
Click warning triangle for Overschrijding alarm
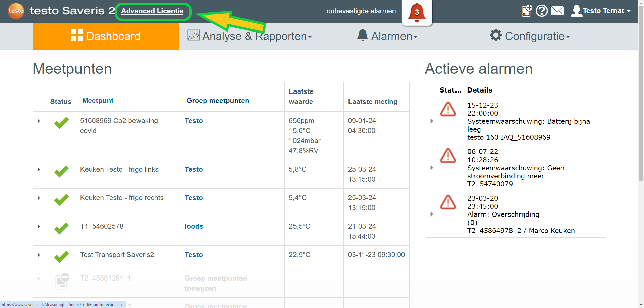tap(448, 202)
